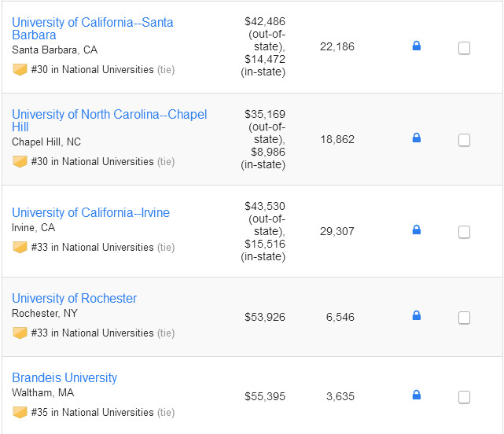Click ranking badge icon for University of Rochester

click(20, 333)
